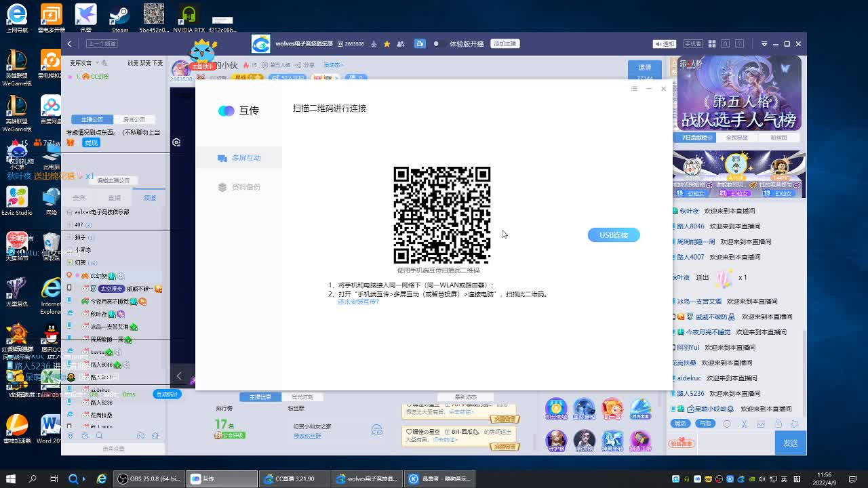
Task: Click the emoji icon in chat toolbar
Action: point(727,424)
